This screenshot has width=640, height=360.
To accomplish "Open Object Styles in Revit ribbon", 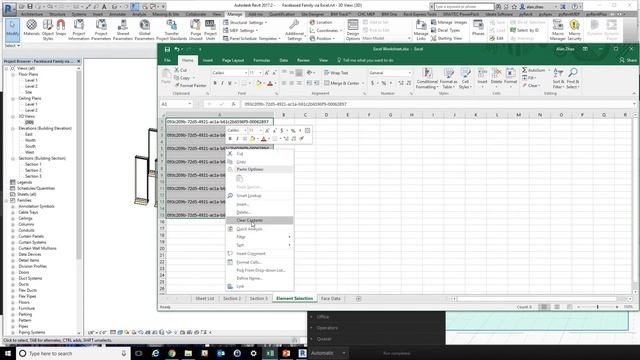I will pyautogui.click(x=48, y=29).
